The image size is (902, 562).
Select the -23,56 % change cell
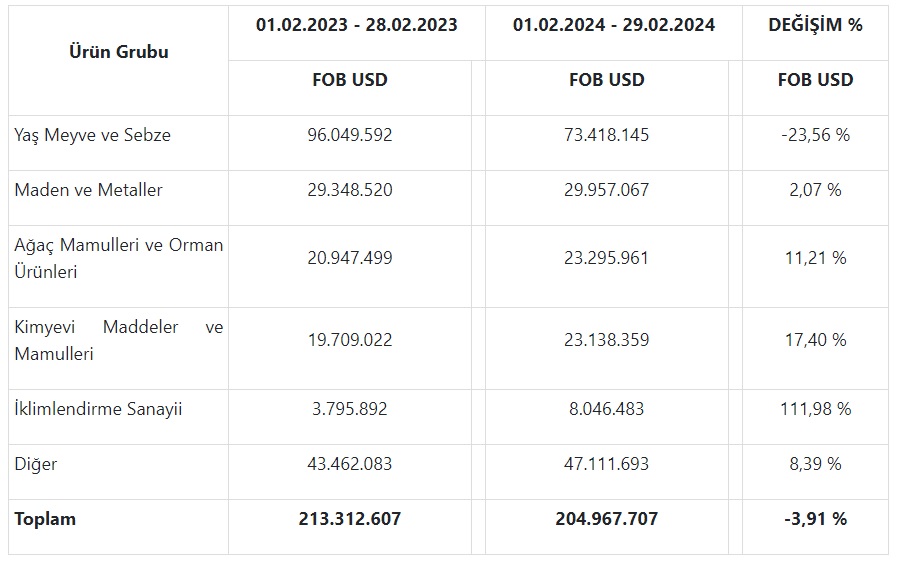815,135
